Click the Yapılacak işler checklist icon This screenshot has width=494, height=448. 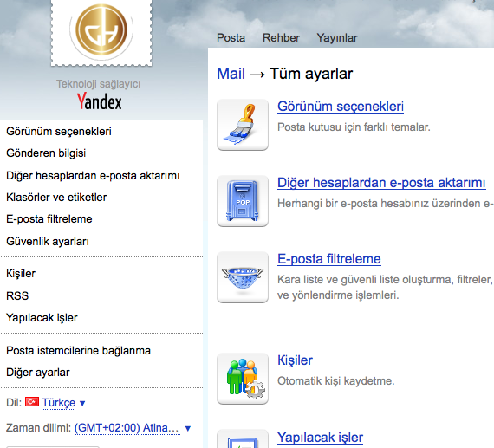click(243, 439)
